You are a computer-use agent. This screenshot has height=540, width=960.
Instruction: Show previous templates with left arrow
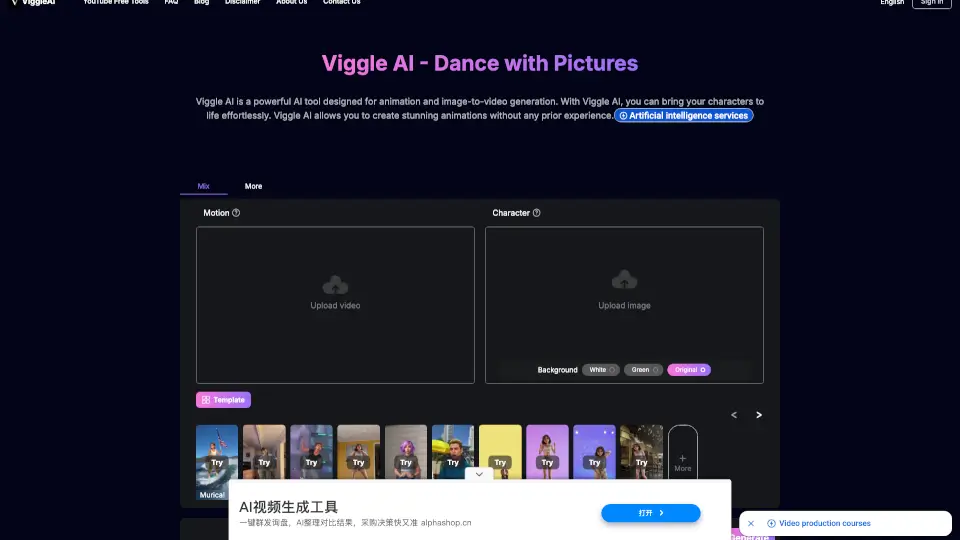point(733,415)
